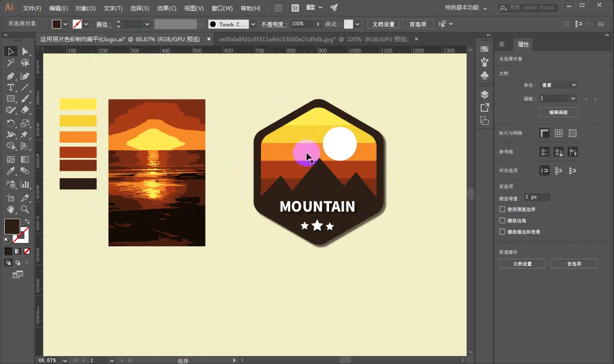Select the Type tool
This screenshot has width=614, height=364.
point(10,87)
